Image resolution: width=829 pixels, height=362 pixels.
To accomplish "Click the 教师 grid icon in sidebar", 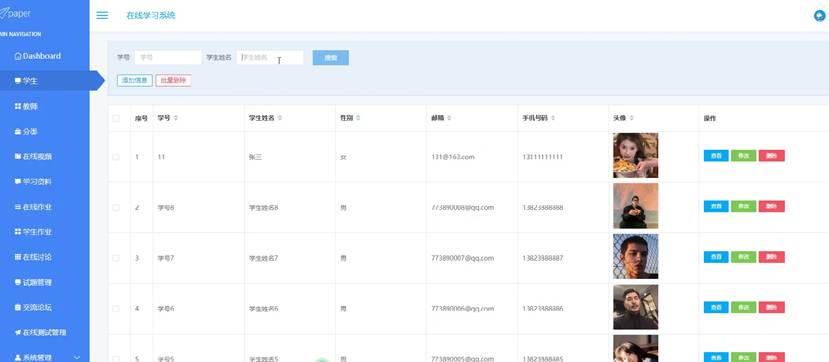I will coord(18,106).
